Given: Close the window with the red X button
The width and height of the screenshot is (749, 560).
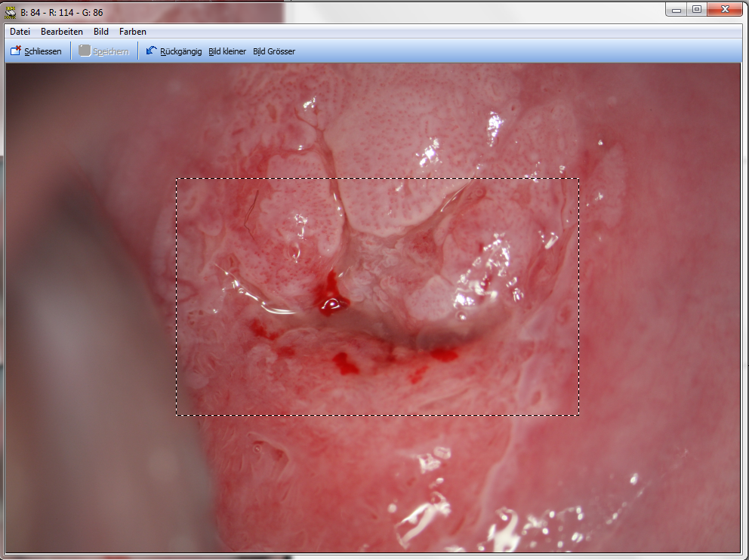Looking at the screenshot, I should [726, 9].
